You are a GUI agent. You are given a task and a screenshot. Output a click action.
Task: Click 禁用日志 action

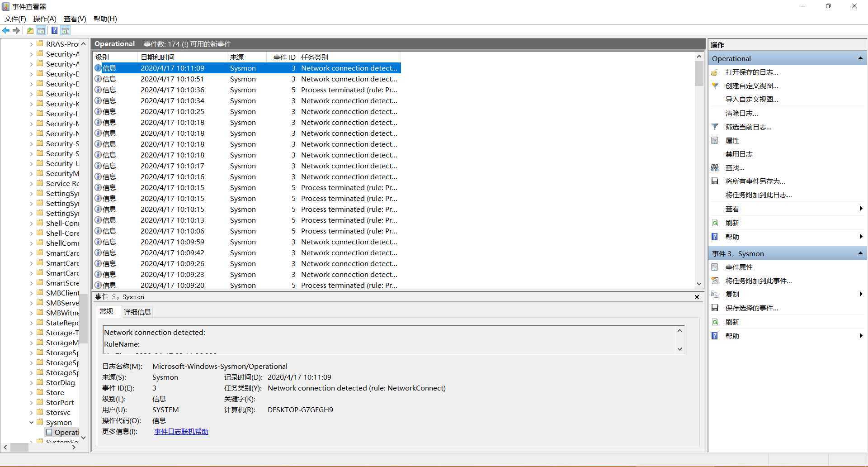point(739,154)
